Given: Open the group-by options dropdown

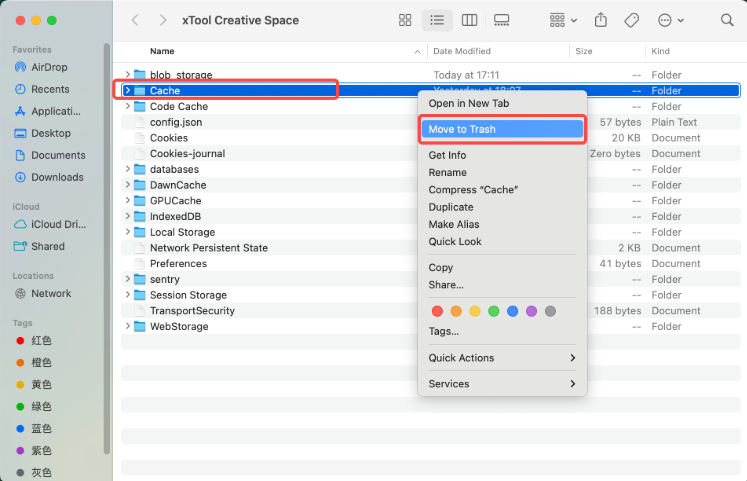Looking at the screenshot, I should pyautogui.click(x=563, y=20).
